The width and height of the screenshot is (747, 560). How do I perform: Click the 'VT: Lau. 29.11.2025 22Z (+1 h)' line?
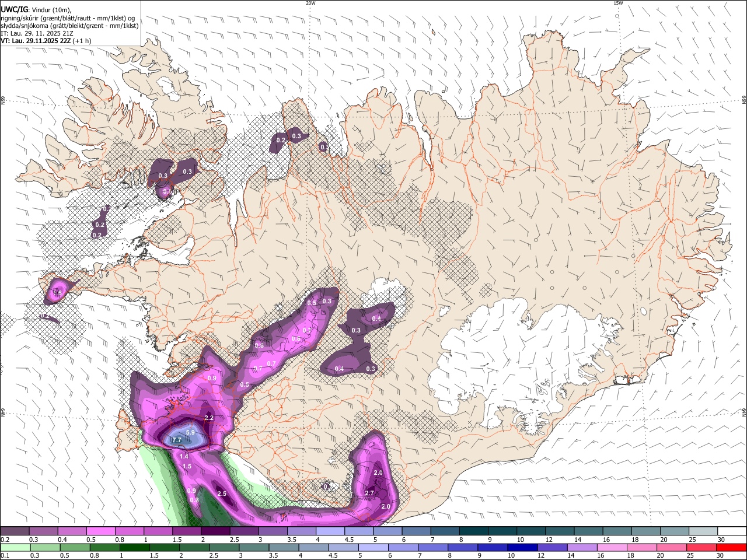click(46, 41)
